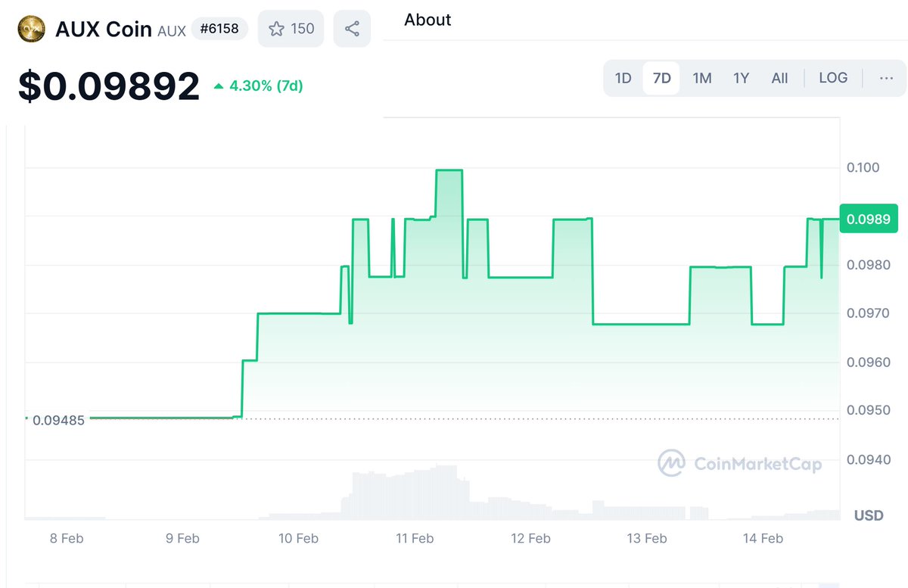This screenshot has height=588, width=908.
Task: Click the 10 Feb date label
Action: [x=298, y=539]
